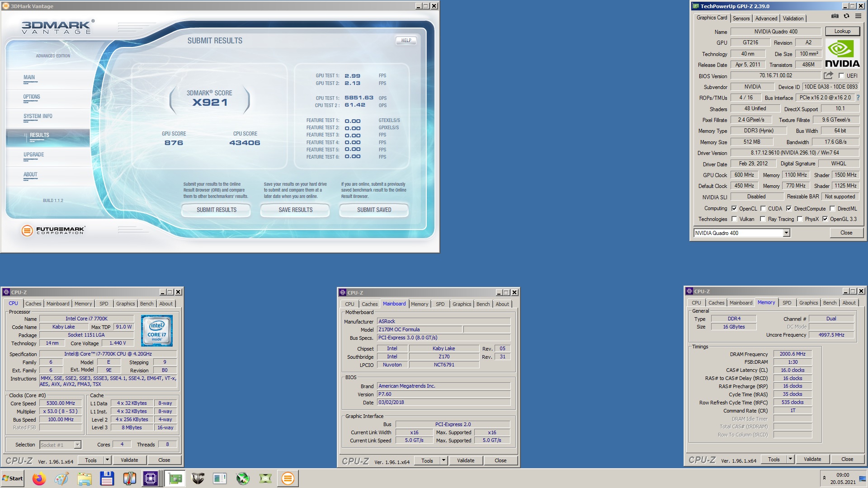Click the show desktop tray icon
The width and height of the screenshot is (868, 488).
coord(863,479)
